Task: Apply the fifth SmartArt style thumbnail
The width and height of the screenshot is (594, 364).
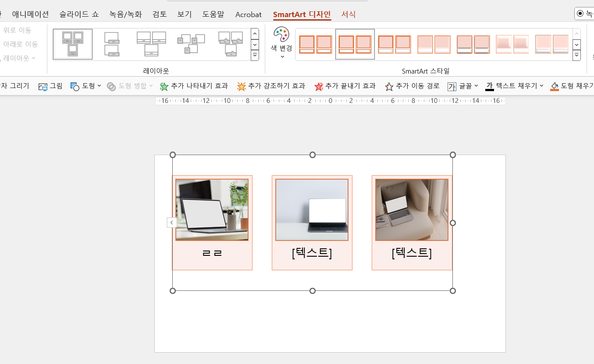Action: click(473, 44)
